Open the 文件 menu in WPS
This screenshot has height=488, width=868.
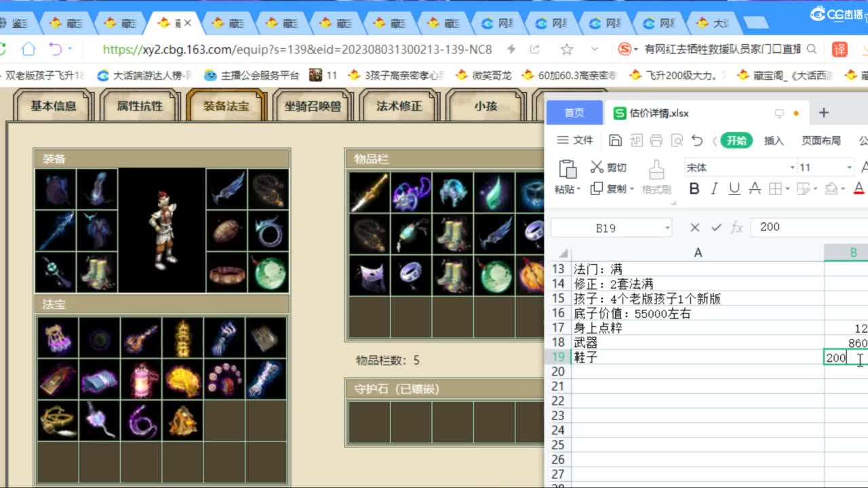575,140
